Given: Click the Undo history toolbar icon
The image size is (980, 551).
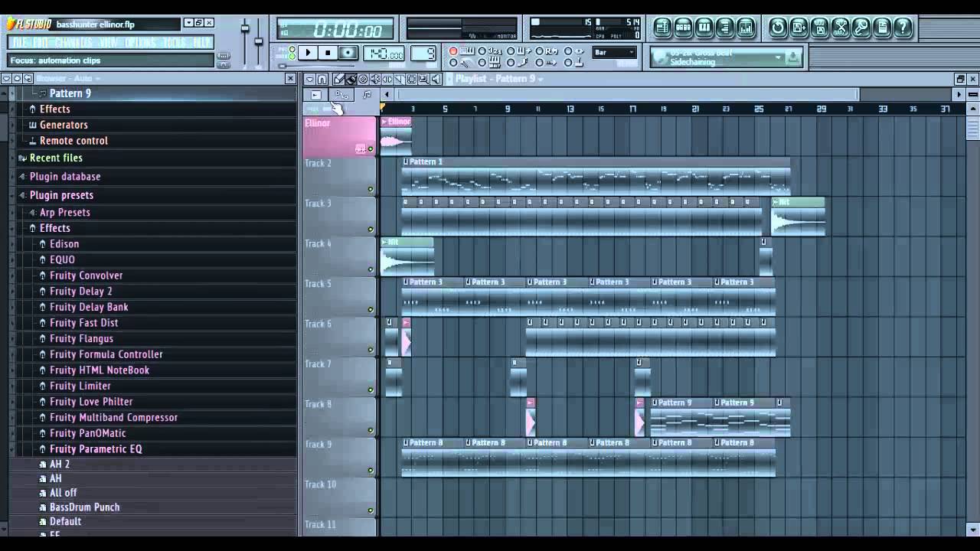Looking at the screenshot, I should point(778,28).
